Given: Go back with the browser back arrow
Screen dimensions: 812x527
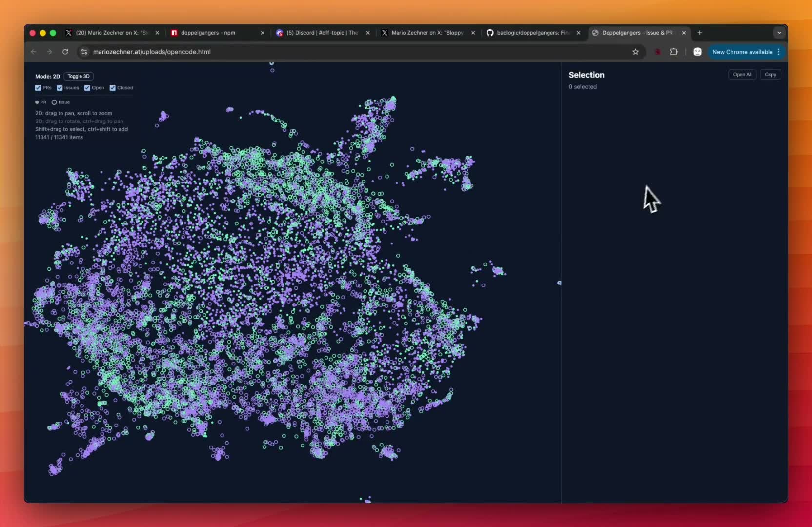Looking at the screenshot, I should (x=34, y=52).
